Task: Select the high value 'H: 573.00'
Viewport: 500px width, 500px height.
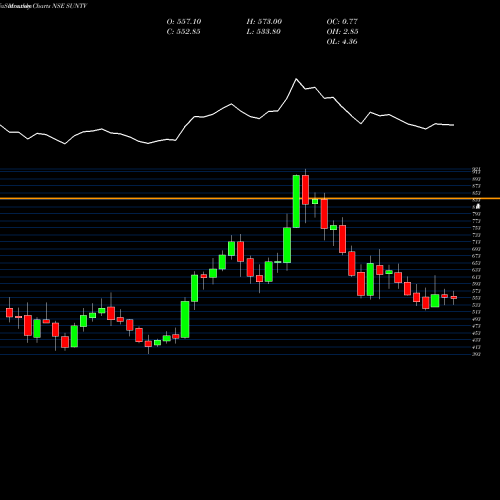Action: click(264, 22)
